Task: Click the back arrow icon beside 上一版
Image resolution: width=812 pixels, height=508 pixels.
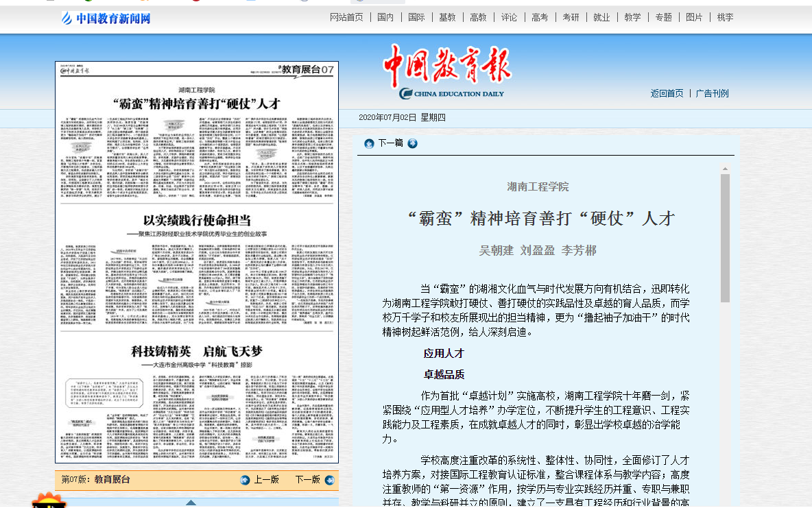Action: click(245, 480)
